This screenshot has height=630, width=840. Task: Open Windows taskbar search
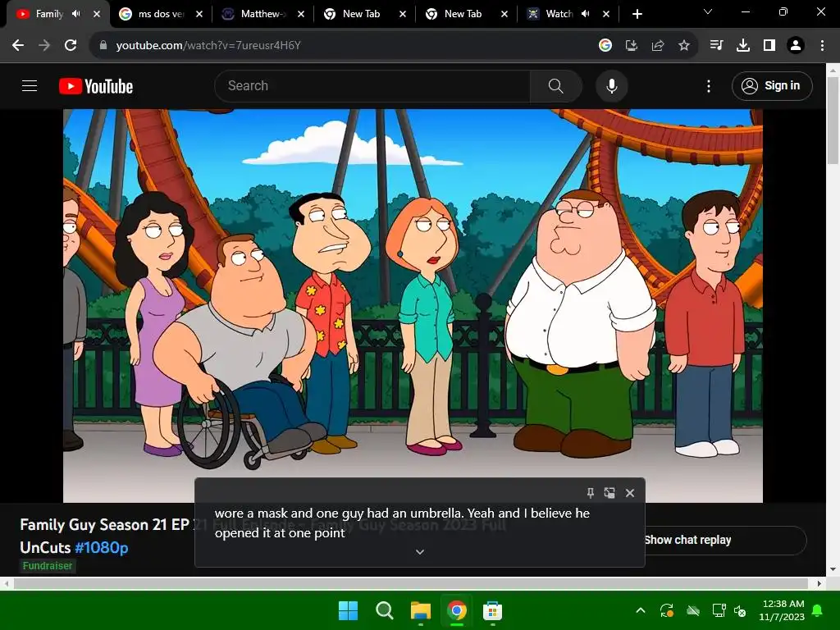pyautogui.click(x=384, y=610)
